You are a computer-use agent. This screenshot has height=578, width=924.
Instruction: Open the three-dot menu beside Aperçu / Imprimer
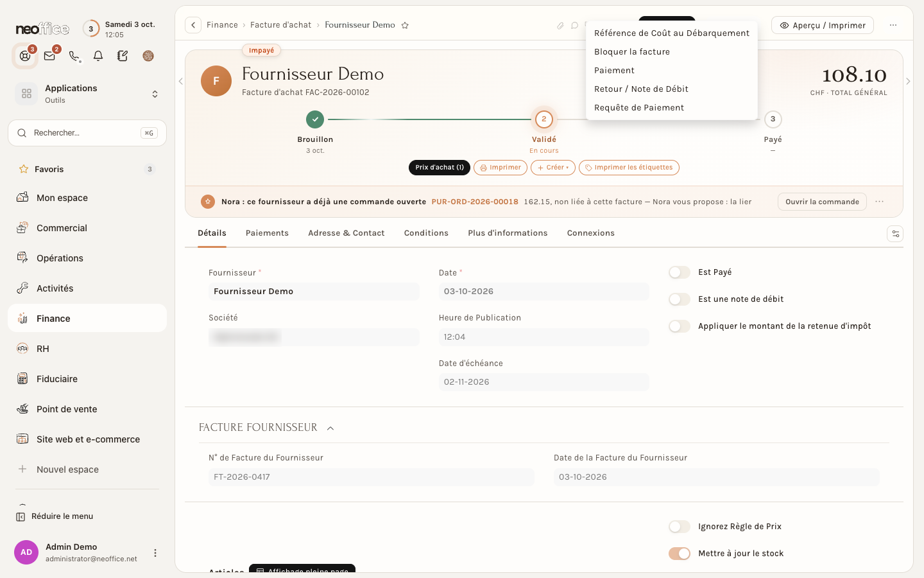(x=893, y=25)
